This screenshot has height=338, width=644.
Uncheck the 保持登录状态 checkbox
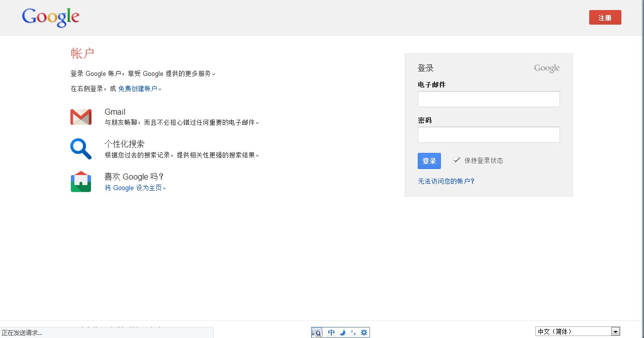pyautogui.click(x=456, y=160)
